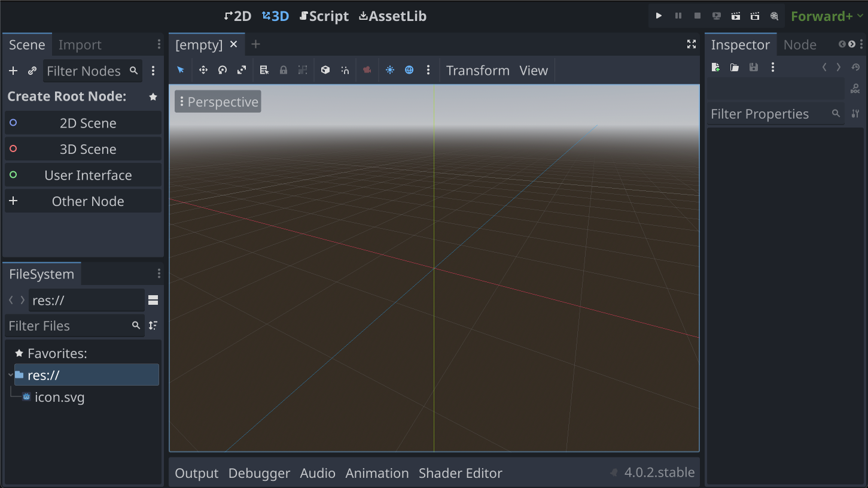Toggle FileSystem split mode
The width and height of the screenshot is (868, 488).
(153, 300)
